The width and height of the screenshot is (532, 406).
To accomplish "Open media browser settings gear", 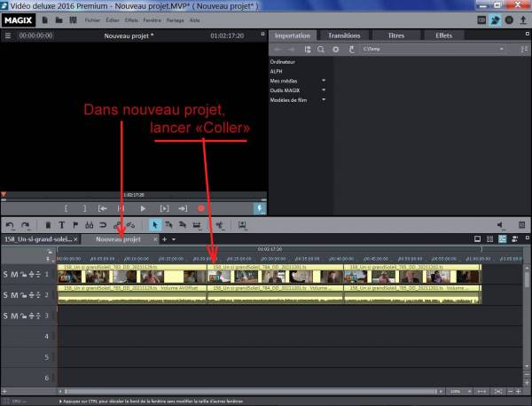I will click(335, 50).
